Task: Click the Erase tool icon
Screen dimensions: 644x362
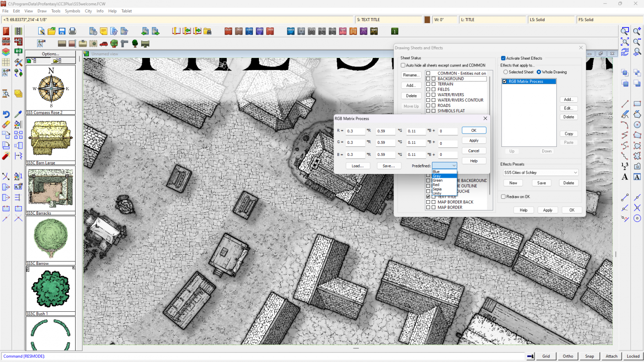Action: [x=6, y=125]
